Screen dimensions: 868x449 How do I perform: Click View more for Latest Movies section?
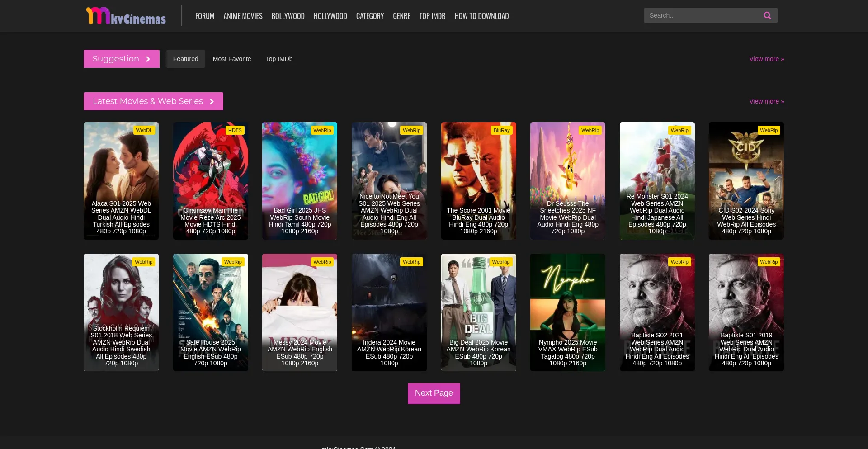click(766, 101)
